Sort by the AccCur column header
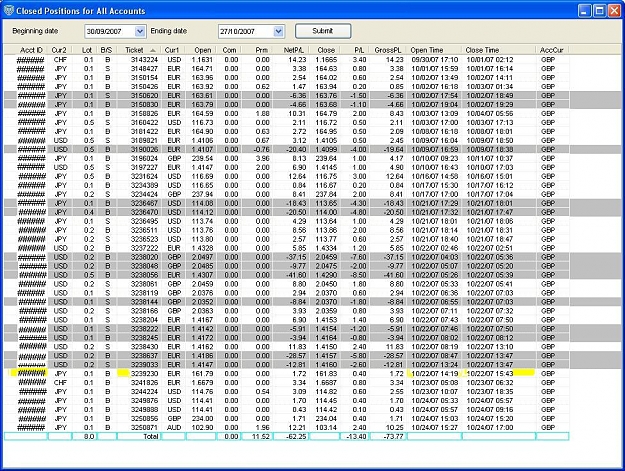Screen dimensions: 625x471 pos(552,50)
